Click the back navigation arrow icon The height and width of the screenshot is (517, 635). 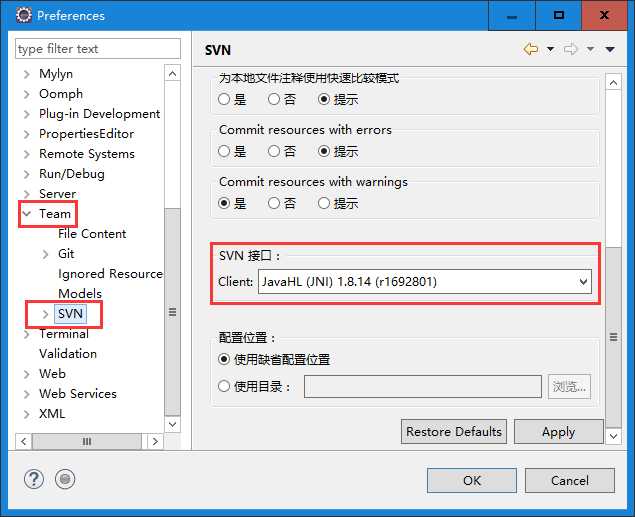coord(531,49)
